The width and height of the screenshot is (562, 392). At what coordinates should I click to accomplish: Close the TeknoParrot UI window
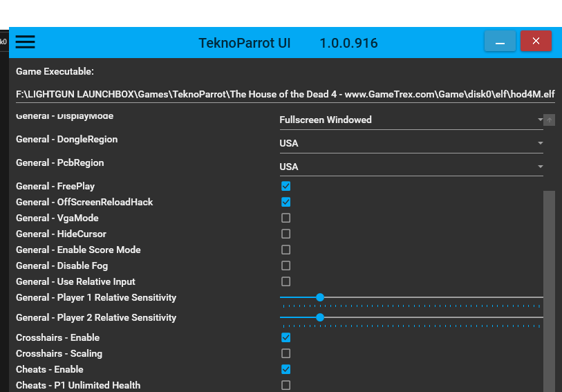pos(536,42)
